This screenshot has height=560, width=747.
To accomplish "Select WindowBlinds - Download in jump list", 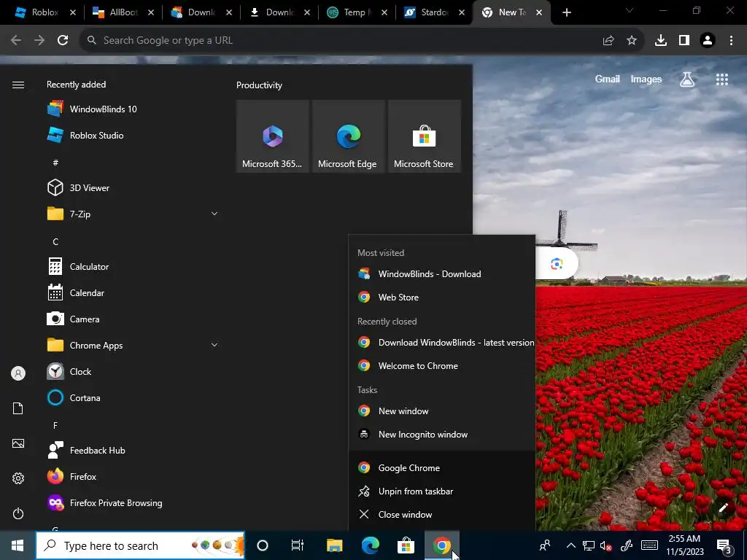I will click(442, 274).
